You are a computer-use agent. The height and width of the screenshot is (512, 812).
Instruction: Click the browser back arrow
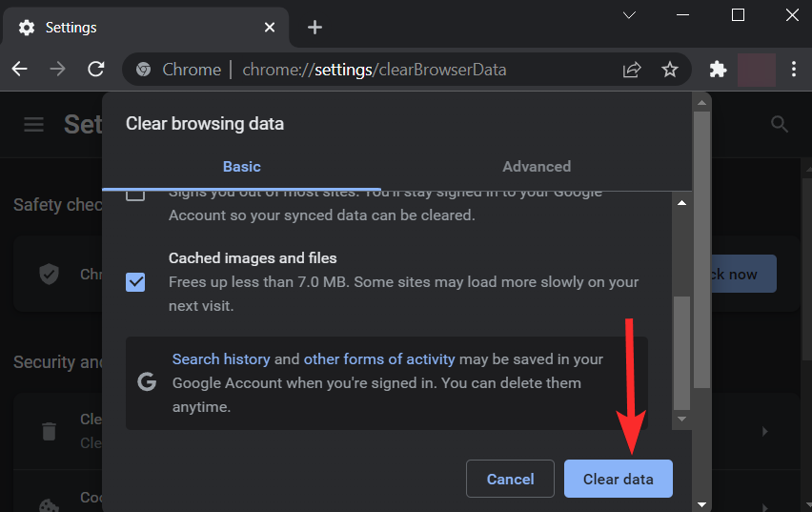(20, 69)
